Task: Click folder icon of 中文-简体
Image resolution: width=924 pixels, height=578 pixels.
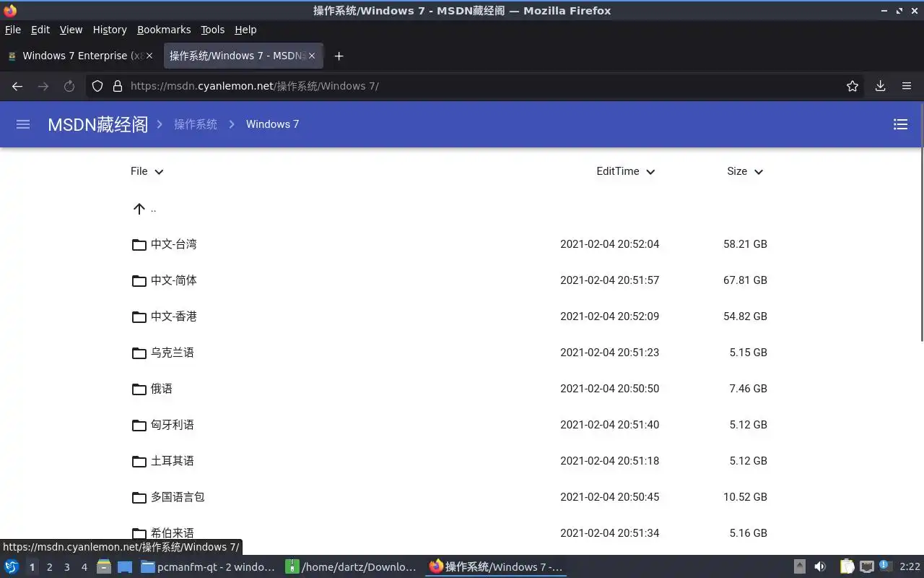Action: 139,280
